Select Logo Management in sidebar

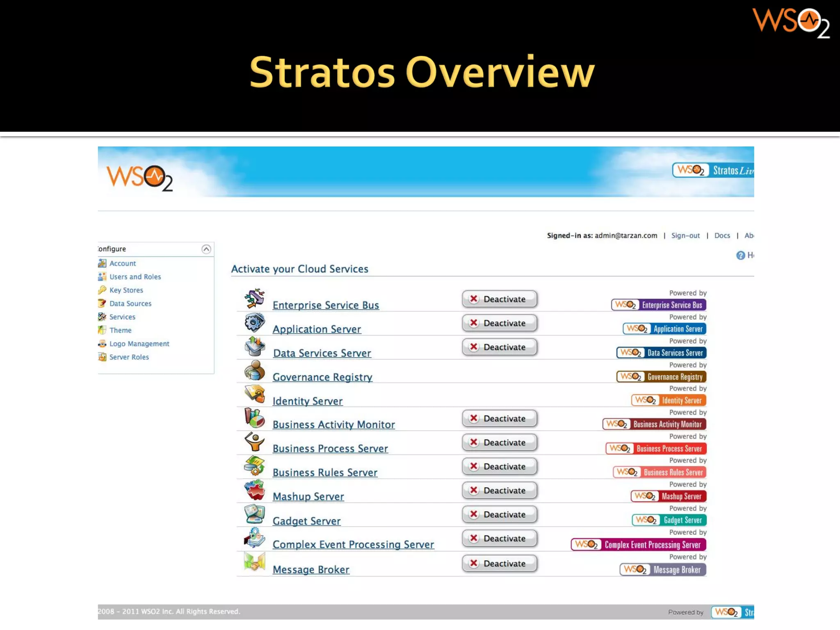[139, 344]
